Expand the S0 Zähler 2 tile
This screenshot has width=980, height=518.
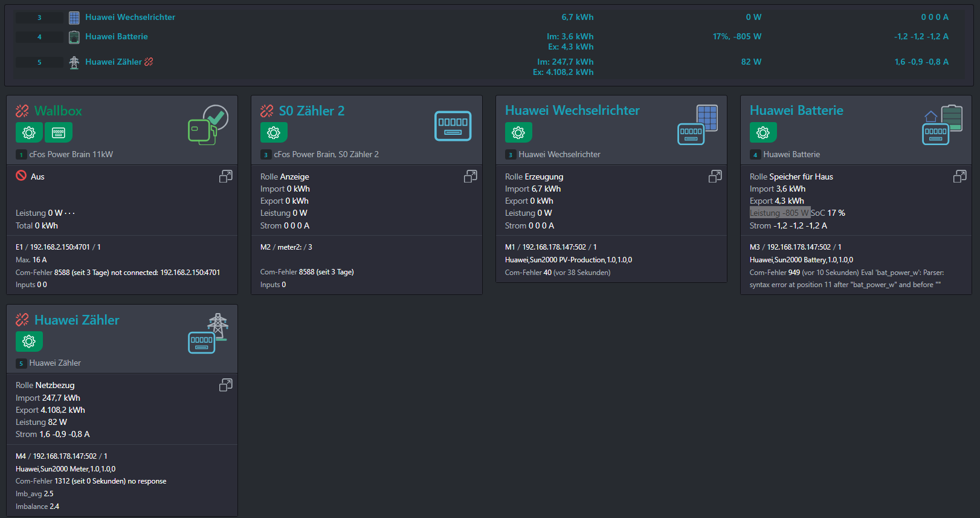[x=470, y=176]
